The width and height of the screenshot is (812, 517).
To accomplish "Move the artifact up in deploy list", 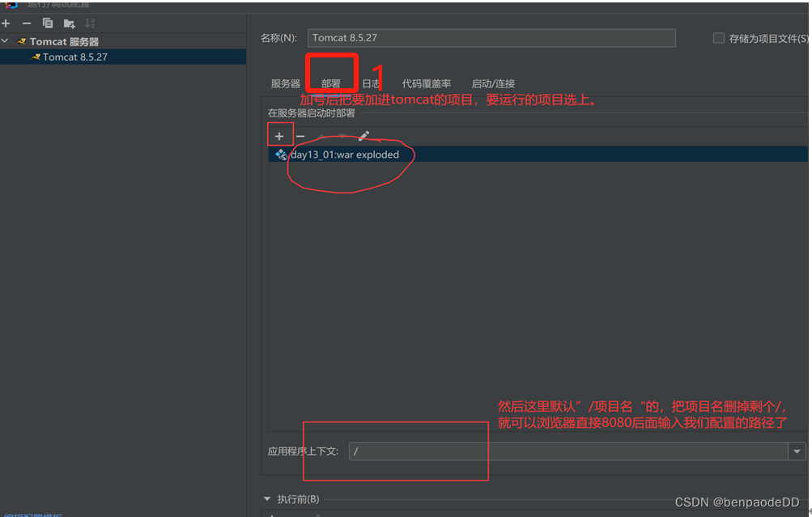I will tap(321, 136).
